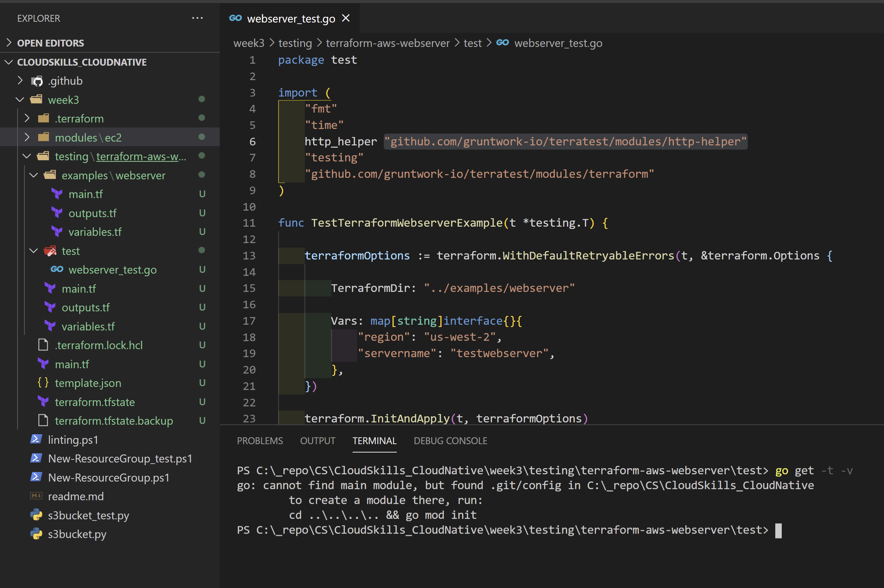The image size is (884, 588).
Task: Collapse the week3 folder chevron
Action: pos(20,100)
